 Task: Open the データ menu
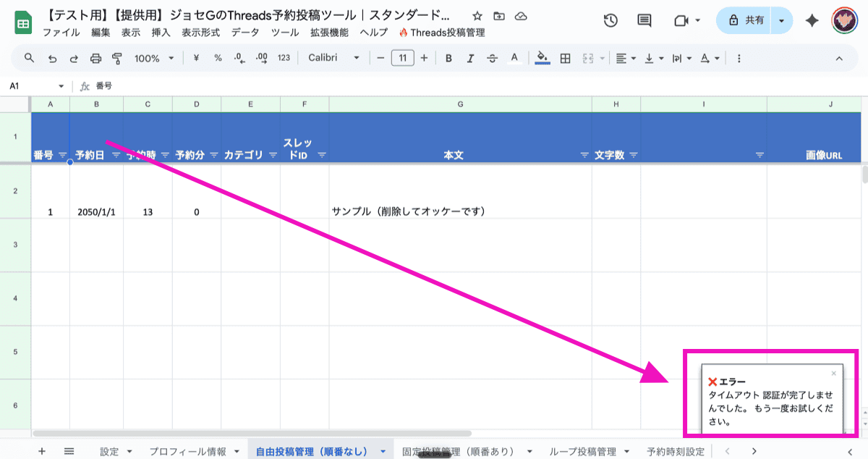(244, 32)
